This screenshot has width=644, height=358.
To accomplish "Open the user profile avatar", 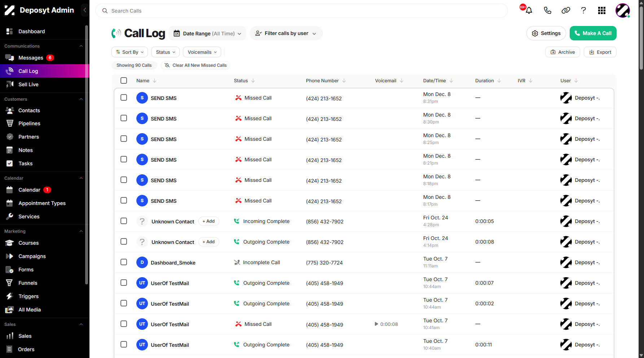I will click(x=622, y=10).
